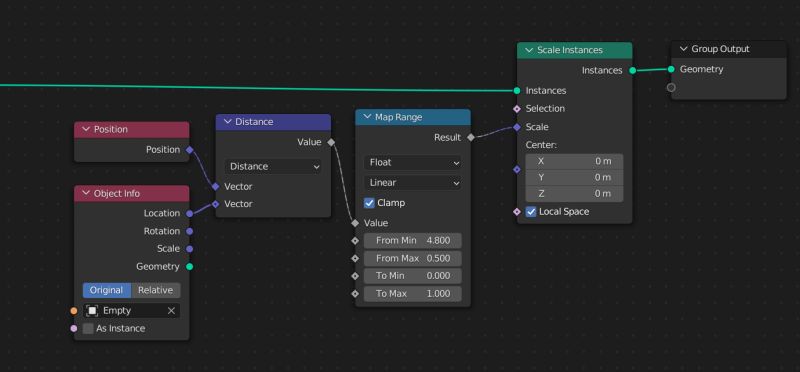Click the Empty object field
This screenshot has height=372, width=800.
click(x=131, y=311)
